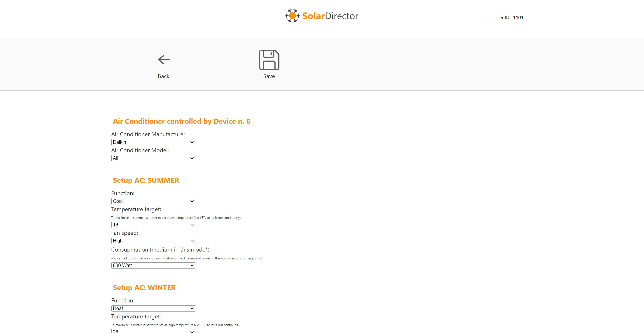Open the winter Function dropdown showing Heat
644x333 pixels.
coord(153,308)
